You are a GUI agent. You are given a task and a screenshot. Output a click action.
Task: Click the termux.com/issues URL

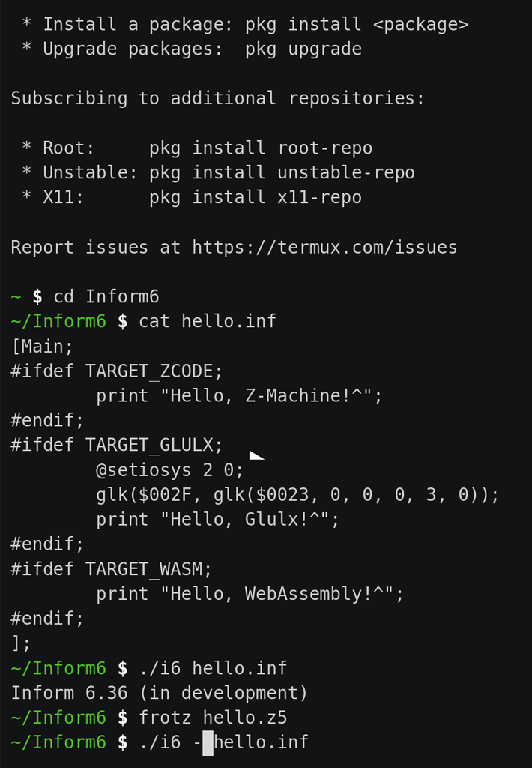(324, 247)
